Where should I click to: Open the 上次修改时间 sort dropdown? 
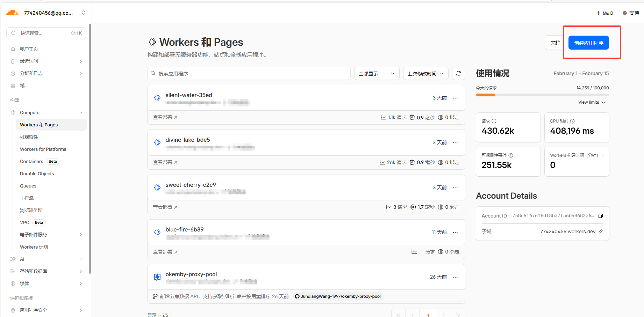(x=425, y=74)
